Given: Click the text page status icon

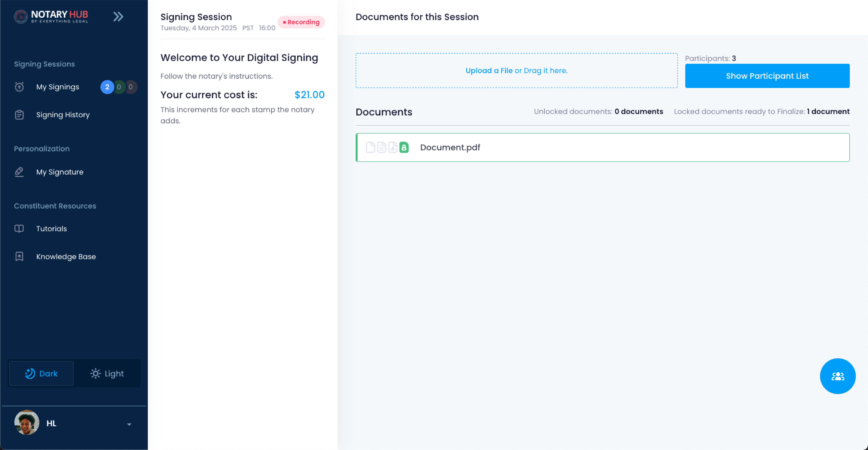Looking at the screenshot, I should click(381, 147).
